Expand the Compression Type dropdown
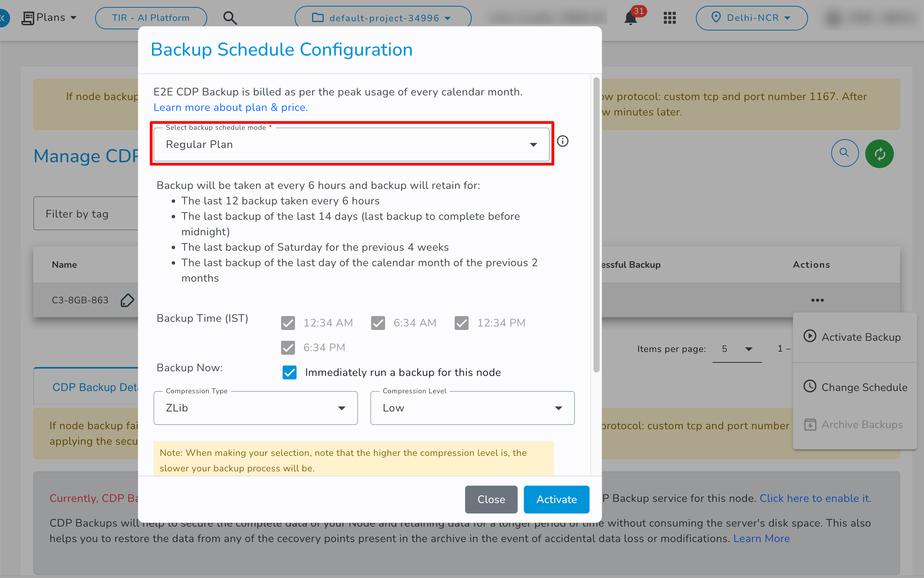The width and height of the screenshot is (924, 578). click(x=256, y=408)
